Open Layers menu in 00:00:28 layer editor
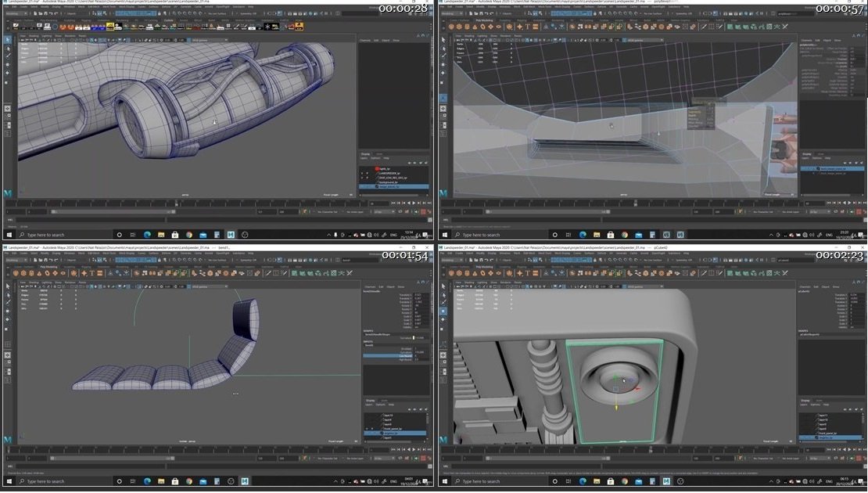868x493 pixels. tap(364, 158)
